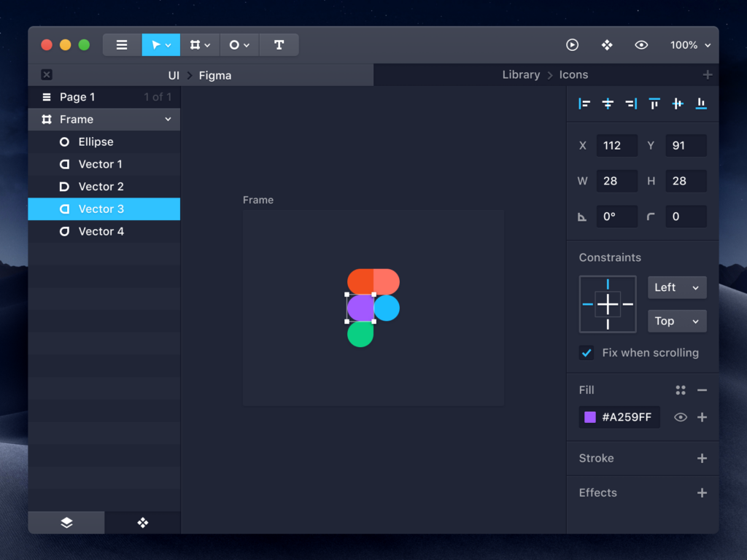Screen dimensions: 747x560
Task: Add a new Stroke with plus button
Action: 702,459
